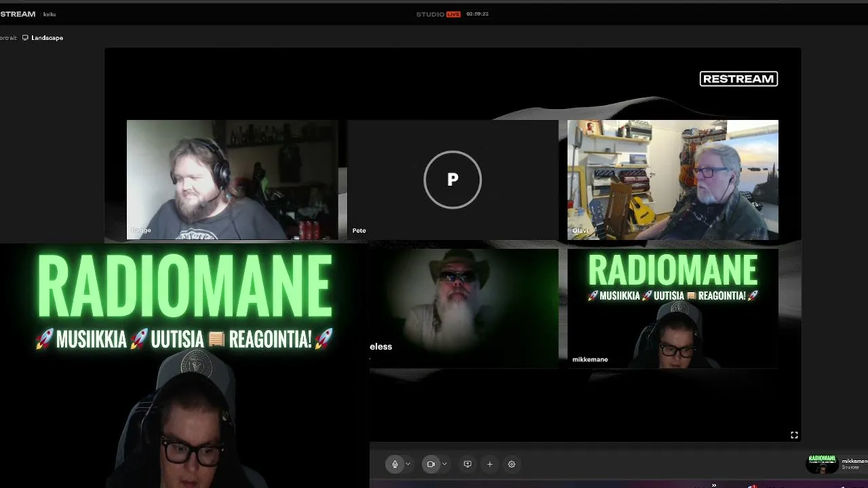Image resolution: width=868 pixels, height=488 pixels.
Task: Click the "Pete" name label
Action: (x=359, y=230)
